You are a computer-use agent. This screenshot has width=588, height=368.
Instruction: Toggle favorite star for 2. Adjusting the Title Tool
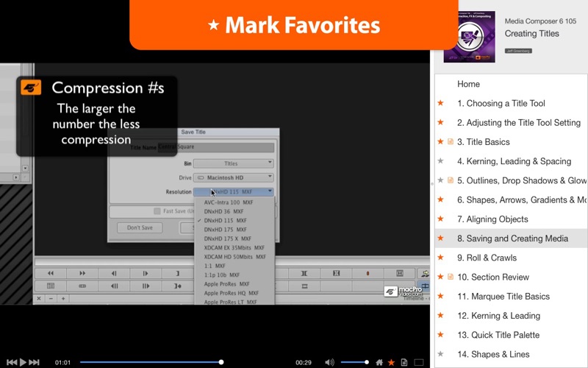click(x=440, y=122)
